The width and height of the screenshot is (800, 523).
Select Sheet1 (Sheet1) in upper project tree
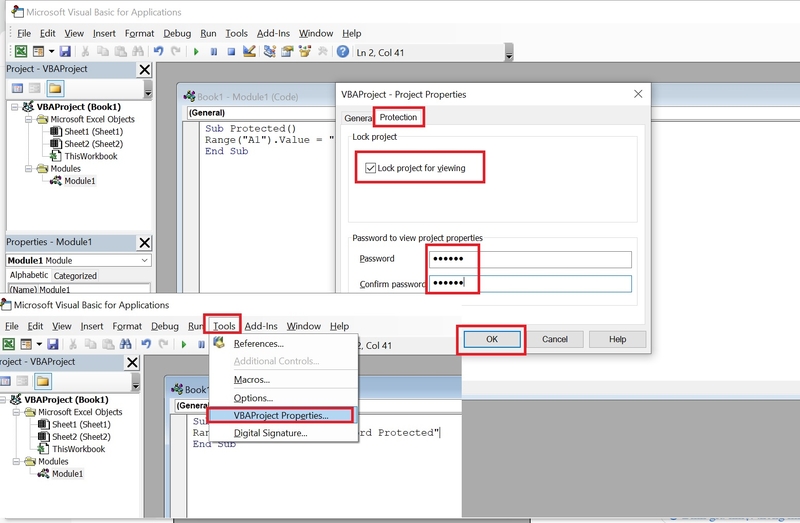click(x=94, y=132)
